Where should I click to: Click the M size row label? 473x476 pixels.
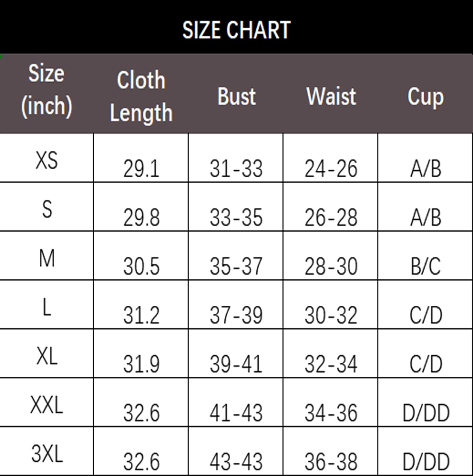[x=47, y=259]
